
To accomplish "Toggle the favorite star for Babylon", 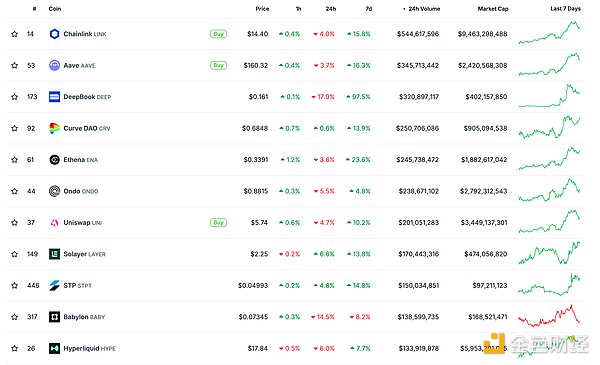I will pyautogui.click(x=15, y=317).
